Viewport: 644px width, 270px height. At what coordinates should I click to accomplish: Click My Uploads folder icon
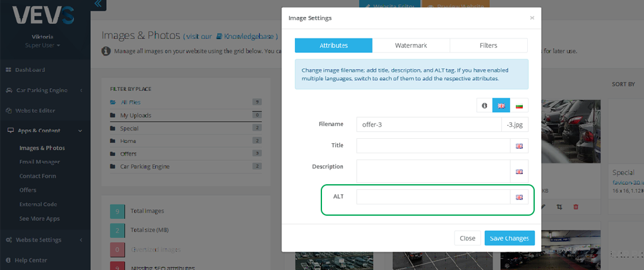click(112, 115)
